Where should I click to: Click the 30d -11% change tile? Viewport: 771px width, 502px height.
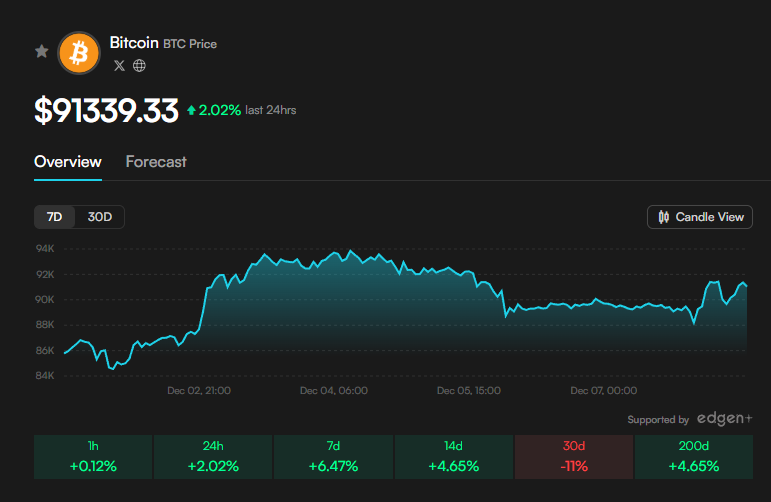pyautogui.click(x=574, y=457)
